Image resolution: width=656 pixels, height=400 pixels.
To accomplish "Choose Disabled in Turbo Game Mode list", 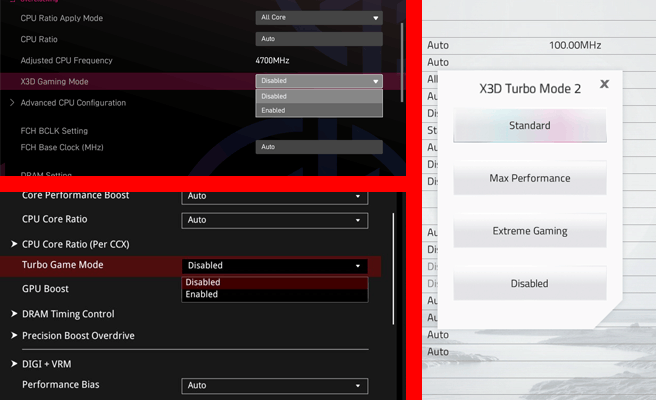I will click(x=274, y=282).
